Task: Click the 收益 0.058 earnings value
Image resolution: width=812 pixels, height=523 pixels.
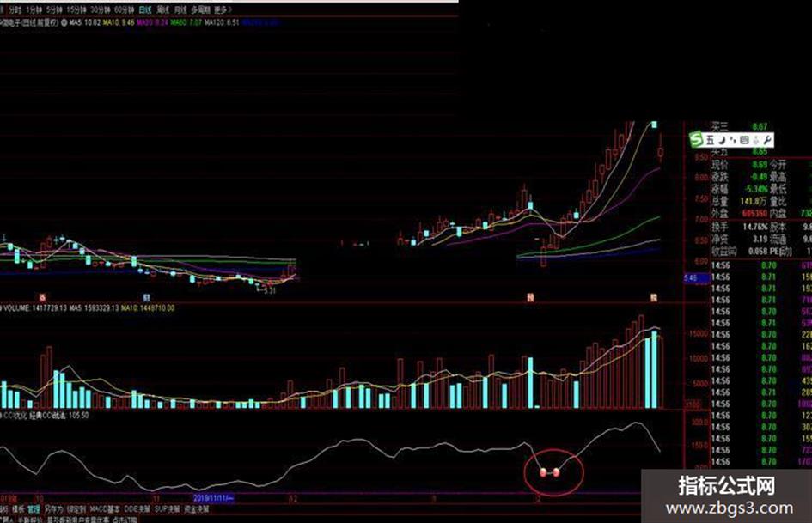Action: (x=758, y=252)
